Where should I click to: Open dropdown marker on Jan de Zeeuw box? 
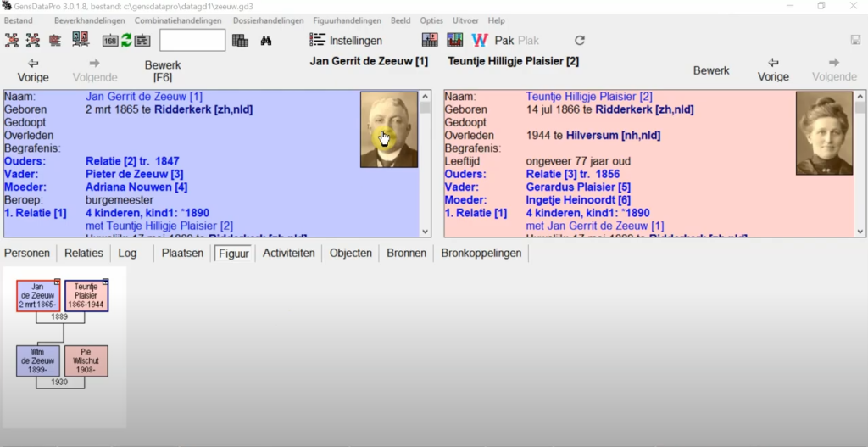tap(58, 282)
